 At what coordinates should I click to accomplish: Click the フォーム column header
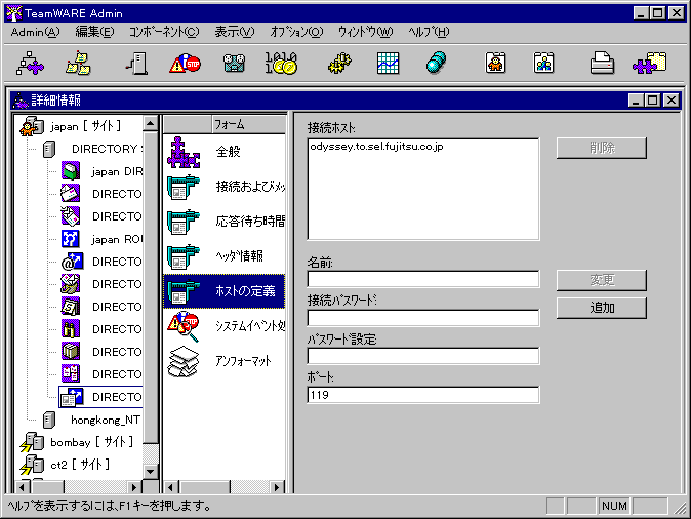point(249,124)
